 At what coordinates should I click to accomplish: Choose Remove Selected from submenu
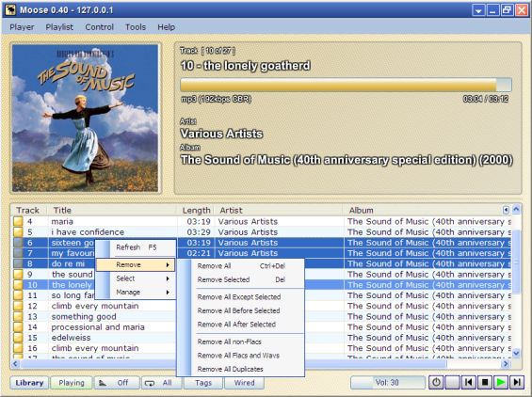pos(241,279)
